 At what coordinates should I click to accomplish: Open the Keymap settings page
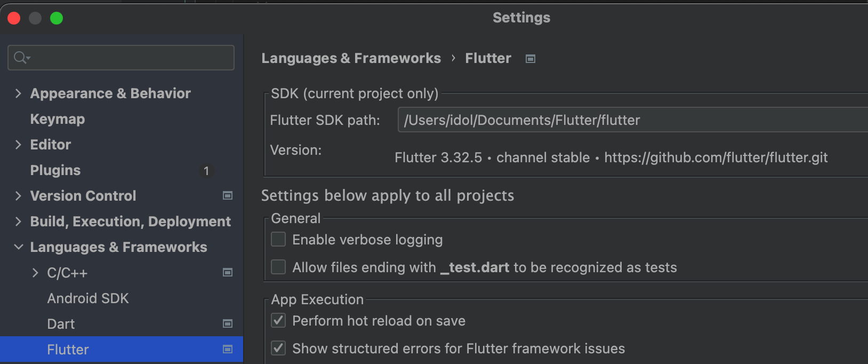pos(58,119)
